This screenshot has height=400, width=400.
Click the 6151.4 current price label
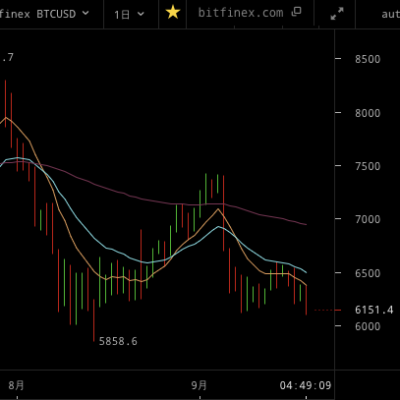pyautogui.click(x=374, y=310)
